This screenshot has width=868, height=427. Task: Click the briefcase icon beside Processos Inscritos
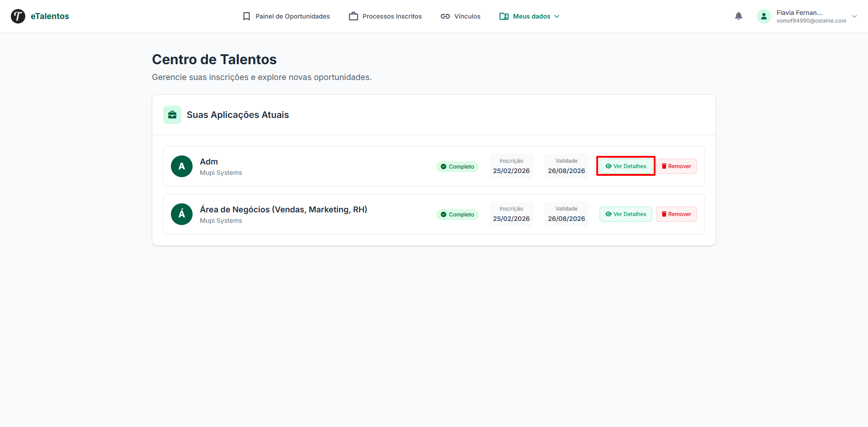(x=353, y=16)
